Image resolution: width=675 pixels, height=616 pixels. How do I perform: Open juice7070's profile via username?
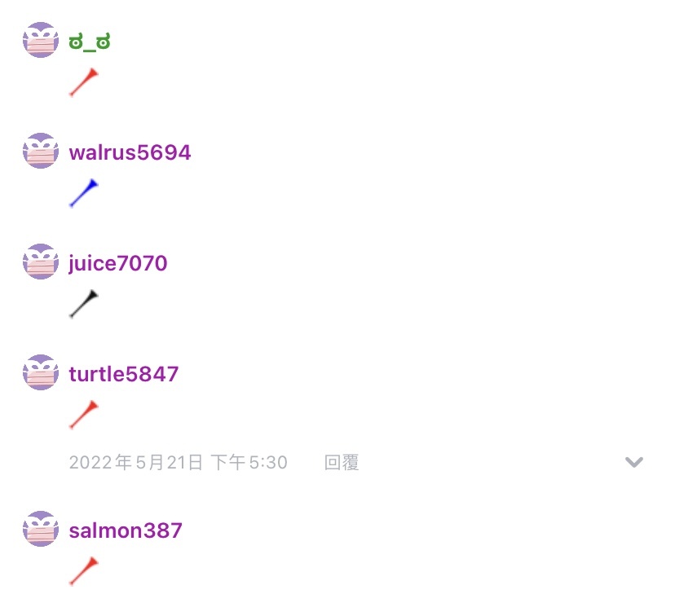pyautogui.click(x=118, y=263)
